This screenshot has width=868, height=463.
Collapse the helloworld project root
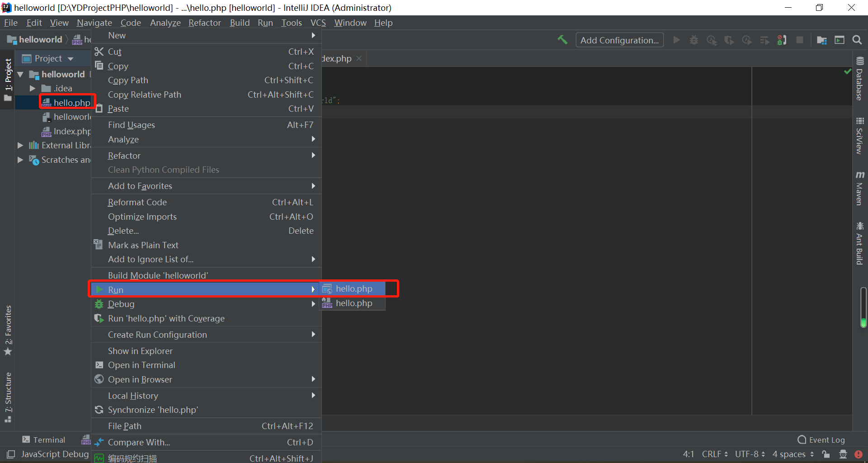click(x=20, y=74)
